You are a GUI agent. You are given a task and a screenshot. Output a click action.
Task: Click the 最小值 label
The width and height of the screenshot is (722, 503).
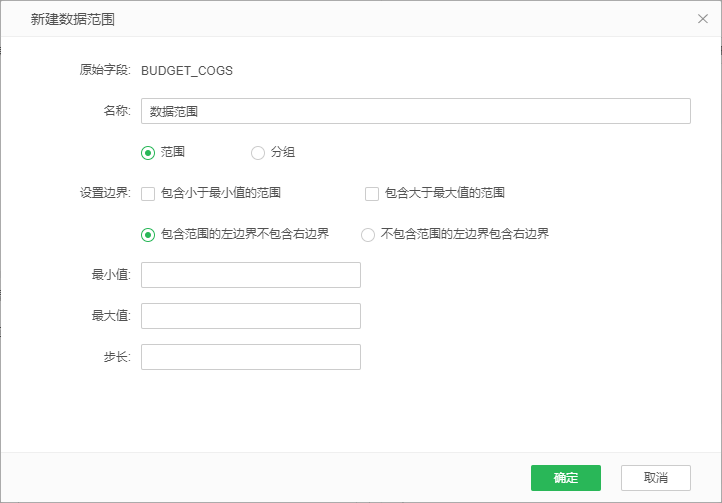111,275
